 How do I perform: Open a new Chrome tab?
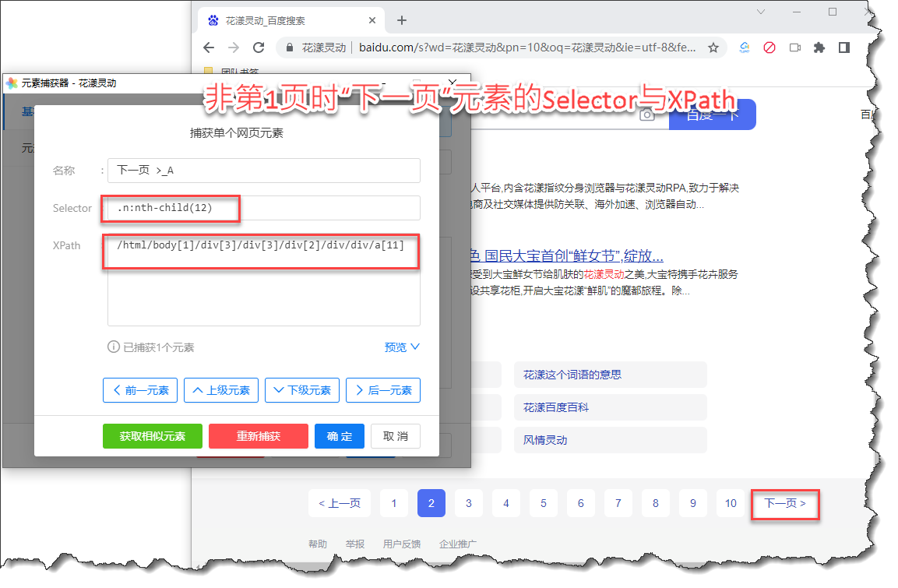[402, 20]
